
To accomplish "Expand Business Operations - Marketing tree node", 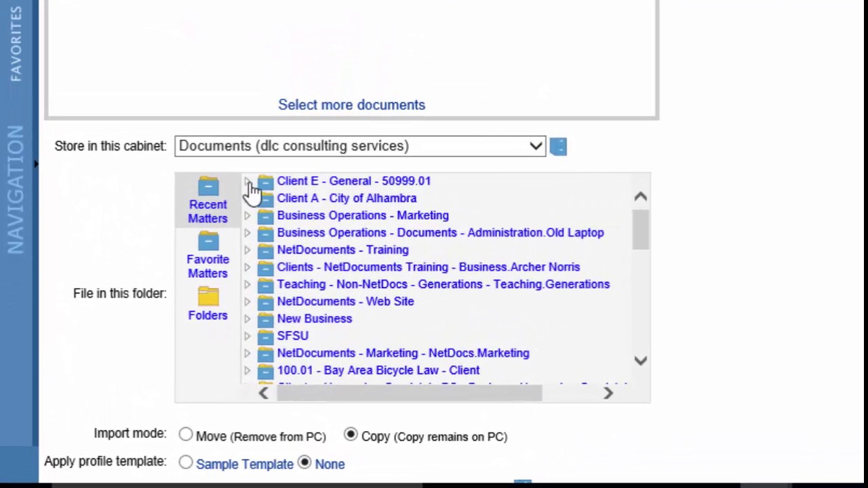I will (x=247, y=216).
